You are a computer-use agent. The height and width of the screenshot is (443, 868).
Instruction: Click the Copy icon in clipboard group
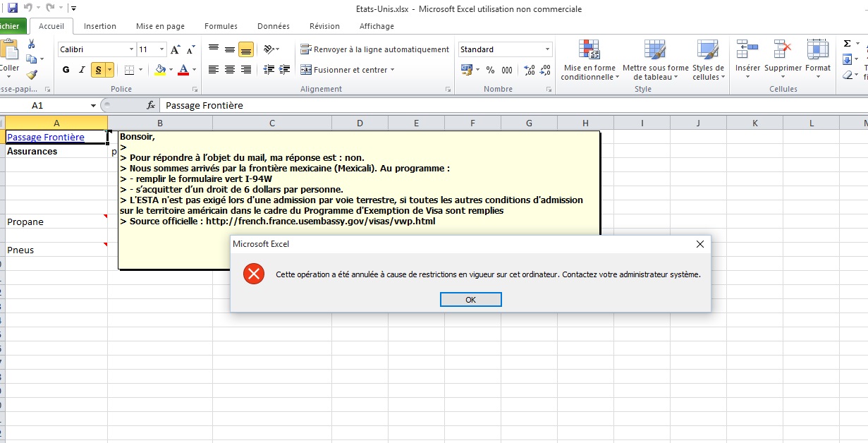[31, 59]
